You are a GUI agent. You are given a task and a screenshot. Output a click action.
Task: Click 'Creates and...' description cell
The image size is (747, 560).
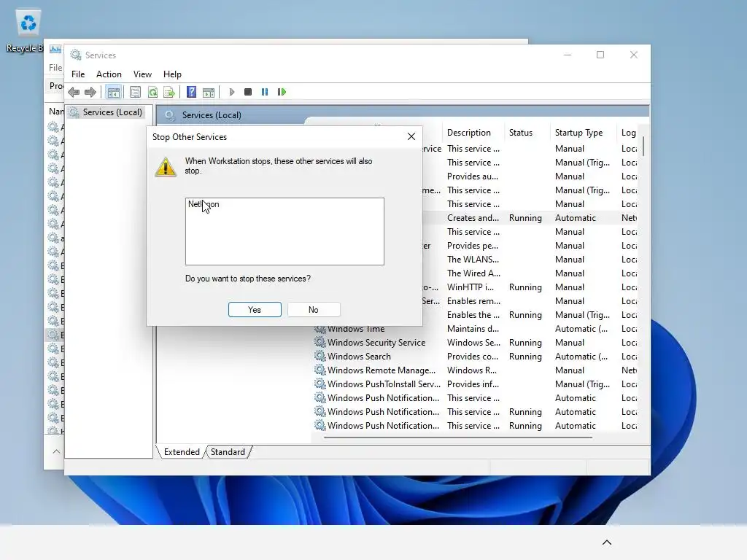(x=473, y=217)
